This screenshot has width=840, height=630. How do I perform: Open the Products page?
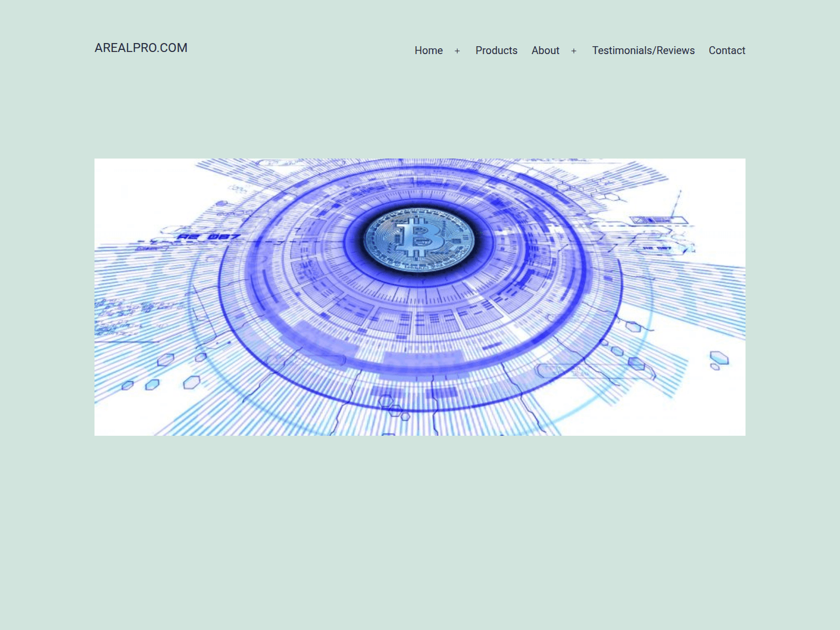click(x=496, y=50)
